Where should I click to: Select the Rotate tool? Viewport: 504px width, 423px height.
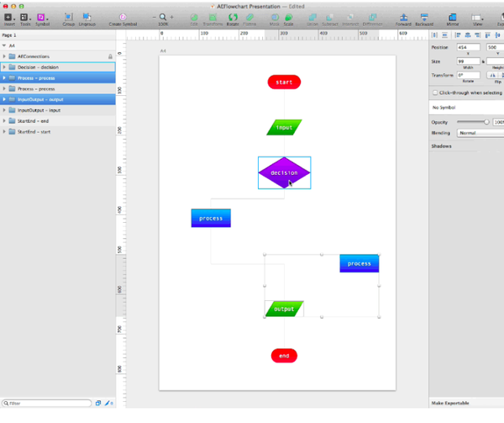tap(233, 19)
